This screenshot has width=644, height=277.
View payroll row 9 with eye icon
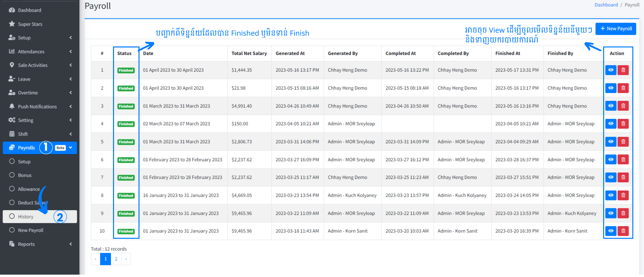click(x=611, y=213)
